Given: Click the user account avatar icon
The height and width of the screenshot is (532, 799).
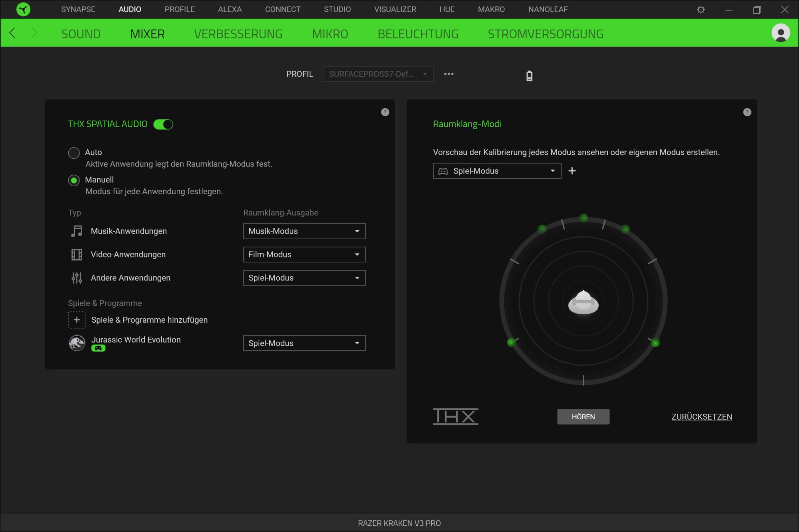Looking at the screenshot, I should pyautogui.click(x=780, y=33).
